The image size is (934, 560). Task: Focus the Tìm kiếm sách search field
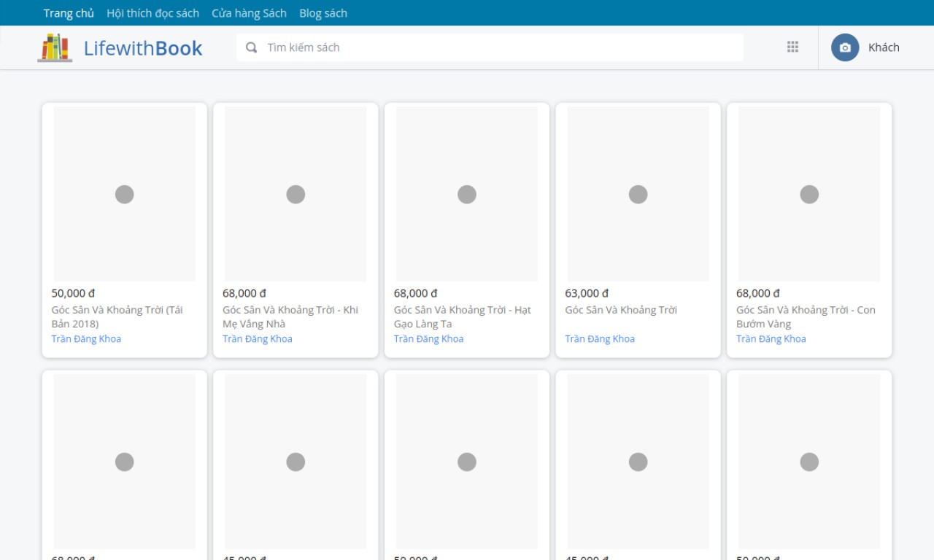click(x=490, y=47)
